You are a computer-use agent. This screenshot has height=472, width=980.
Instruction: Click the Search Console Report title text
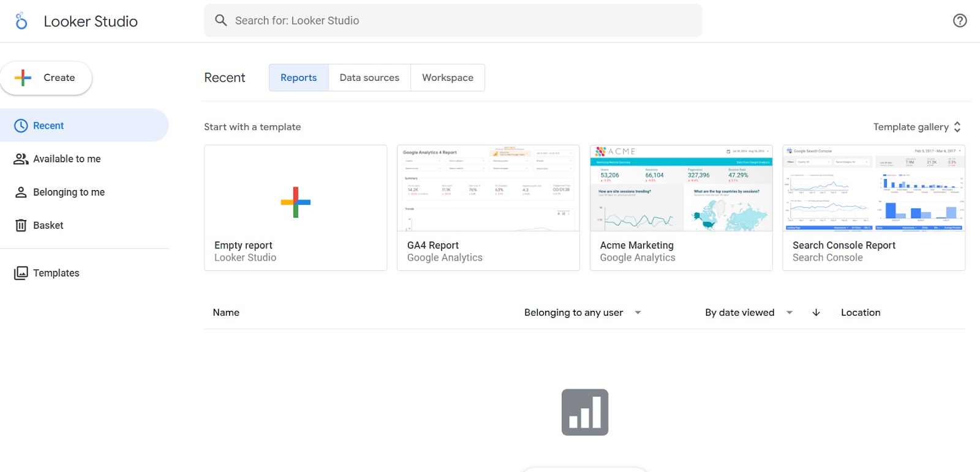coord(844,245)
